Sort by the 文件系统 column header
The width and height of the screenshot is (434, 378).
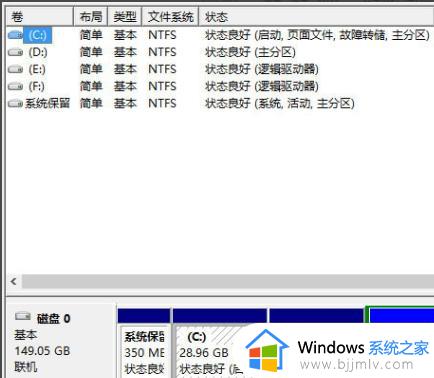(x=171, y=17)
